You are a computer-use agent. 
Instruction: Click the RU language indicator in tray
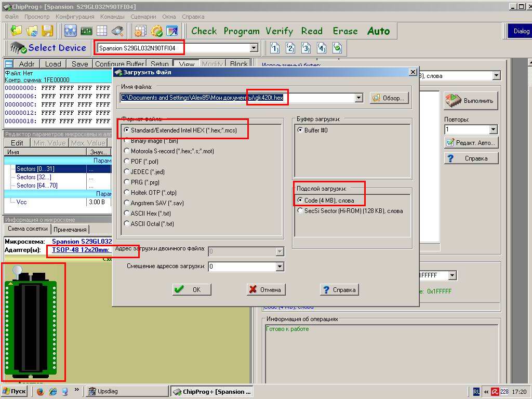(x=476, y=392)
